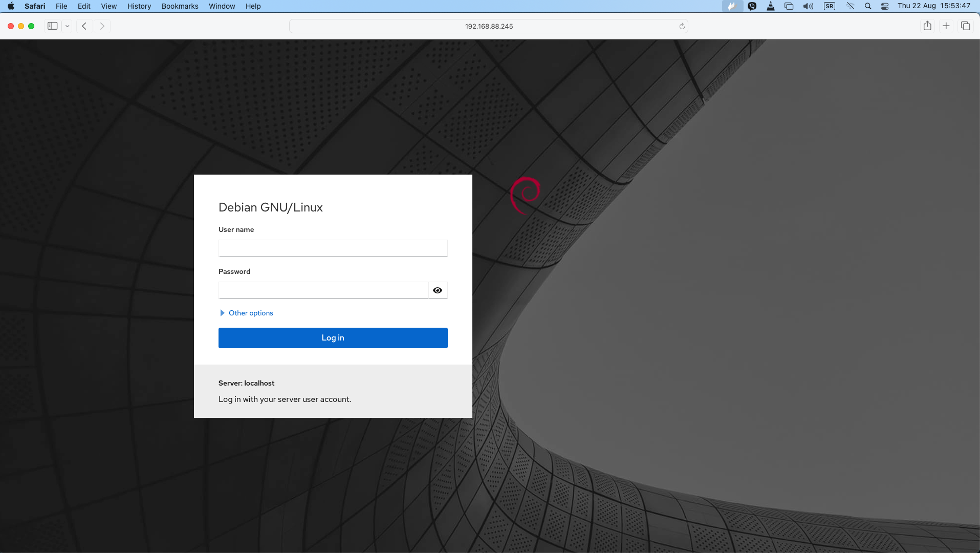Focus the User name field
980x553 pixels.
coord(333,248)
